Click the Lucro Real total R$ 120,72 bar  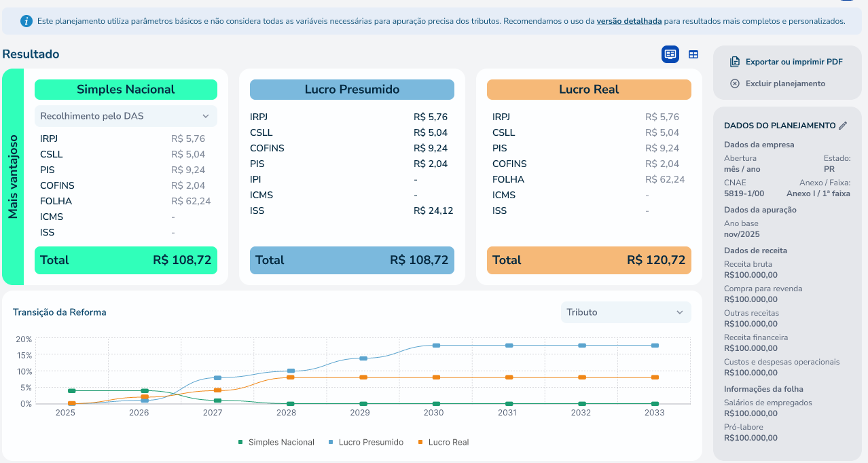pyautogui.click(x=589, y=260)
